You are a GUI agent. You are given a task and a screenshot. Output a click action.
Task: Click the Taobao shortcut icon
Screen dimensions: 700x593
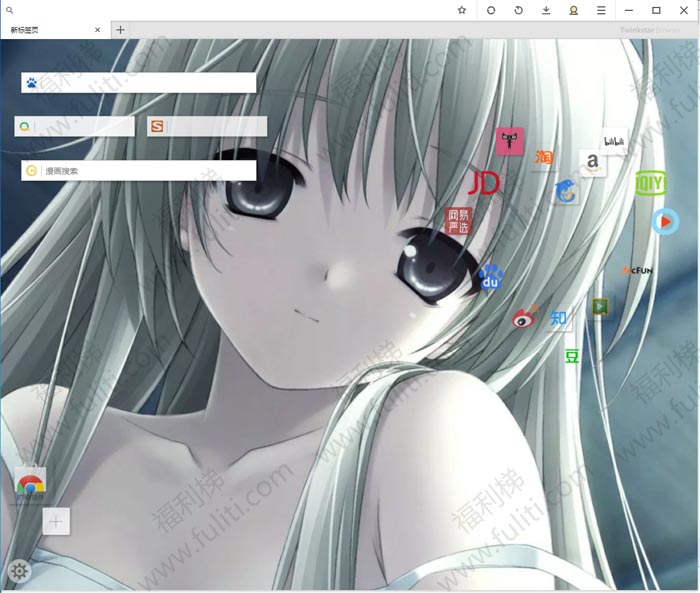tap(544, 157)
